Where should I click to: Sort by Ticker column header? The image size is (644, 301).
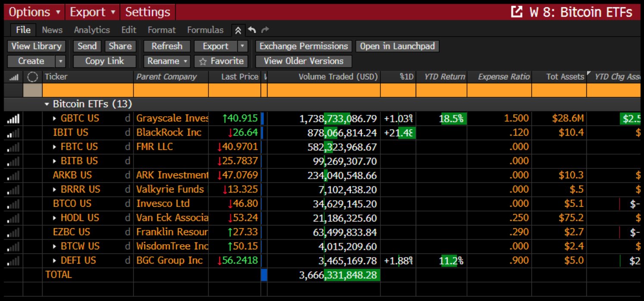click(x=88, y=77)
